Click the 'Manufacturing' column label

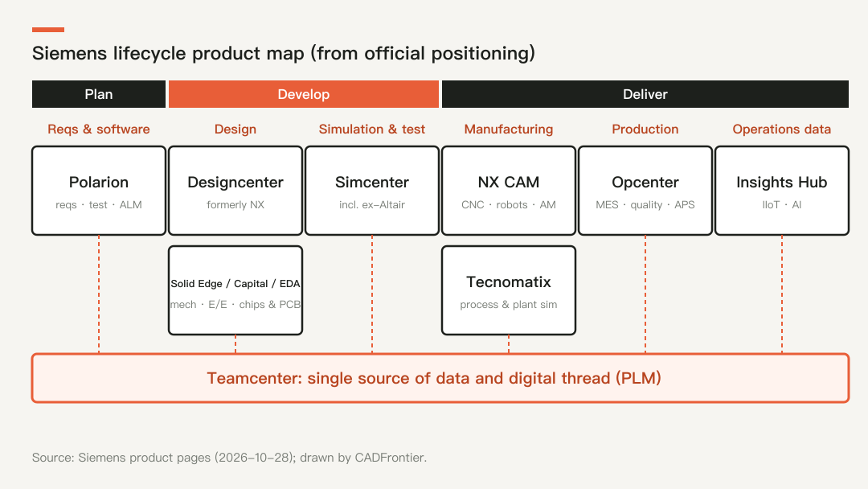[x=509, y=129]
